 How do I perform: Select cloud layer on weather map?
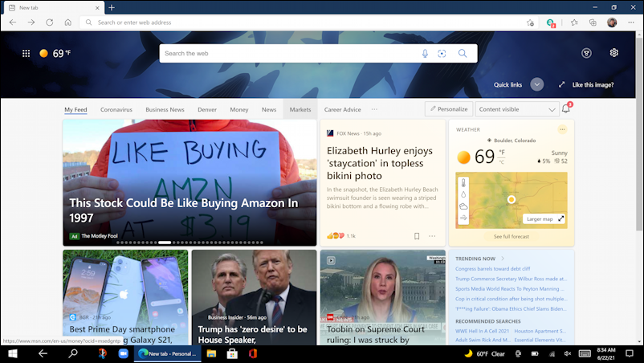coord(463,206)
